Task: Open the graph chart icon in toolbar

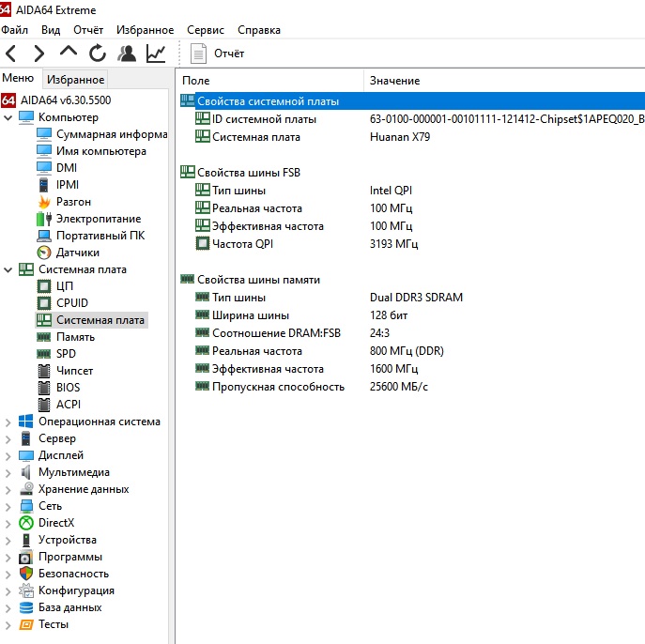Action: (x=156, y=54)
